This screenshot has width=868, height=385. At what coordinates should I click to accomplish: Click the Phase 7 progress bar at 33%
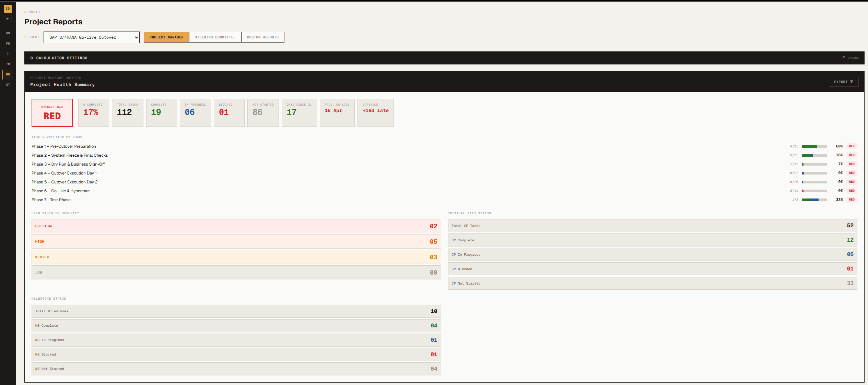tap(814, 200)
